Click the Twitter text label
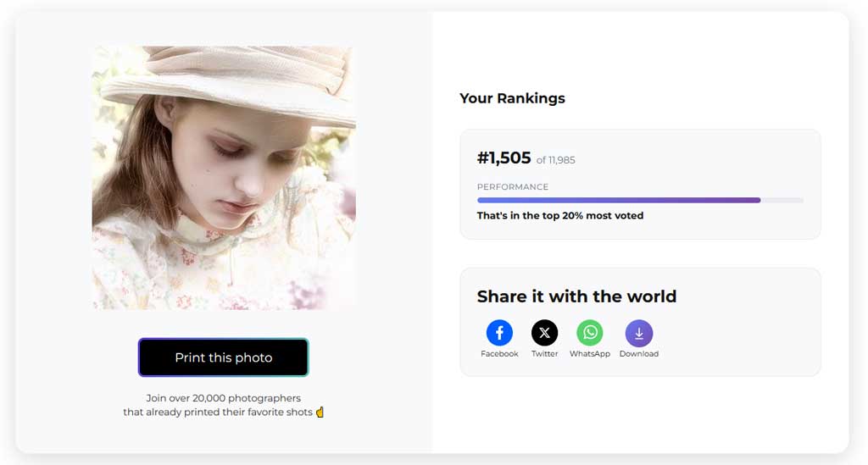The height and width of the screenshot is (465, 868). tap(544, 354)
